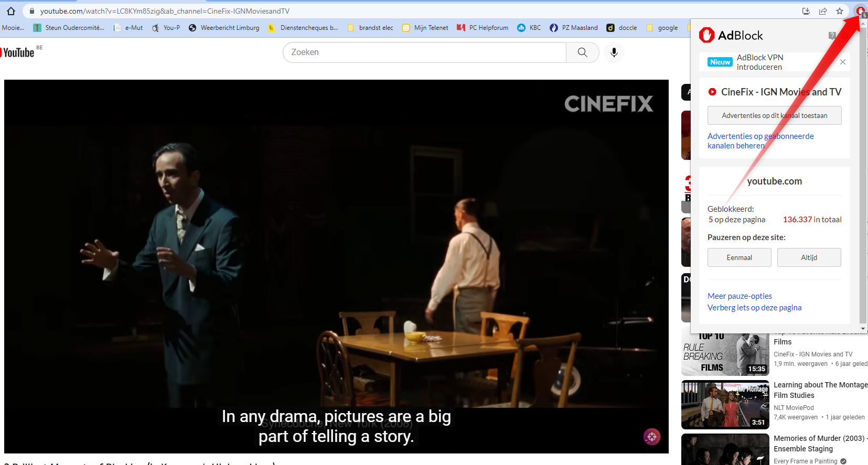Open the AdBlock VPN introduceren link

click(x=760, y=62)
